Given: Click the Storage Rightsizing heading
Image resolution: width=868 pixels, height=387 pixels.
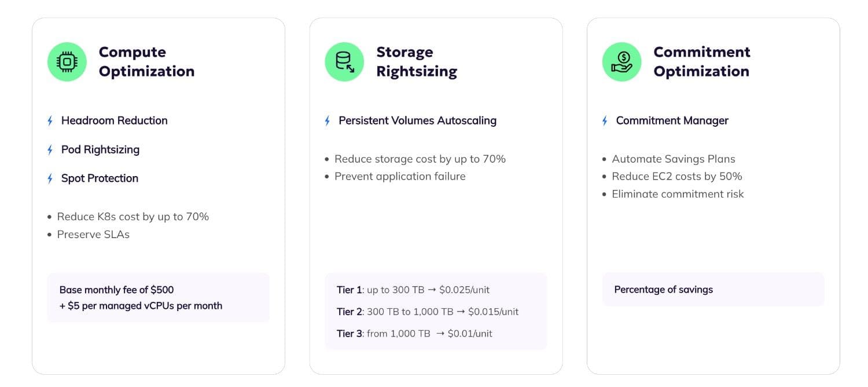Looking at the screenshot, I should (417, 61).
